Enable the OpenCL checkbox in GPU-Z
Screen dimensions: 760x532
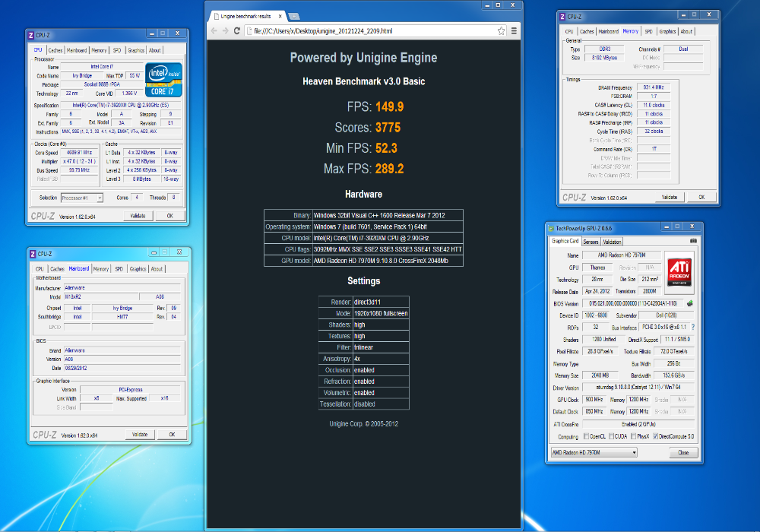click(x=587, y=436)
